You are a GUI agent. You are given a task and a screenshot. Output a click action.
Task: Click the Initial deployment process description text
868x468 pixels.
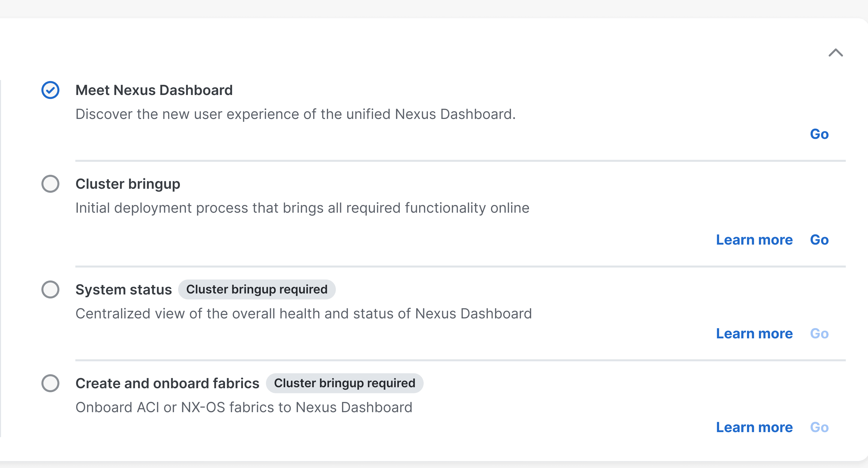tap(302, 208)
